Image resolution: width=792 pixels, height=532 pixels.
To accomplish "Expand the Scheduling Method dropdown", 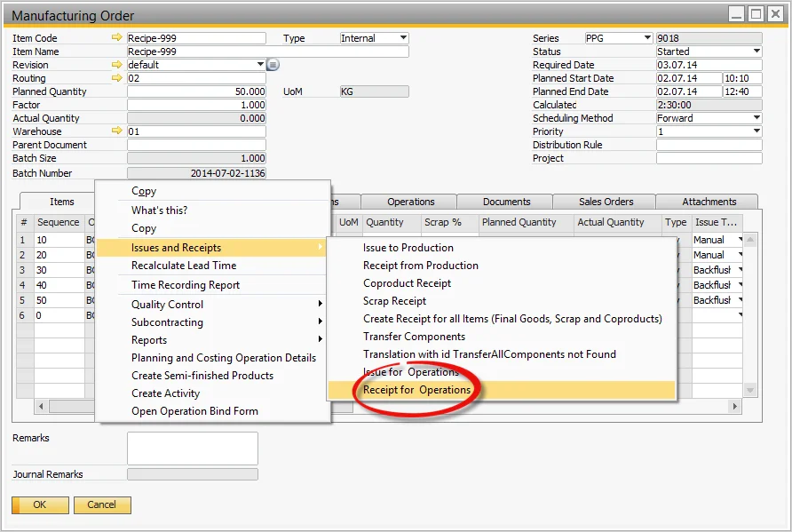I will (x=756, y=118).
